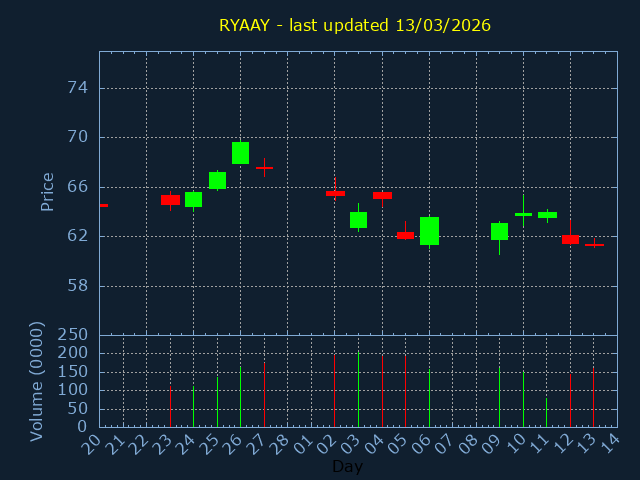Click the green volume bar on day 11
640x480 pixels.
pyautogui.click(x=546, y=412)
